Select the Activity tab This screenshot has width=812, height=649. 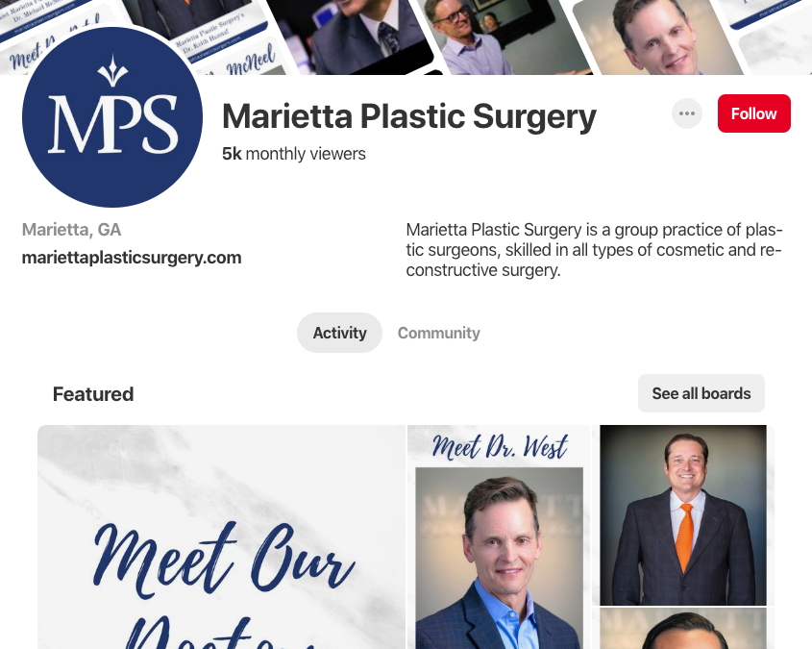(x=340, y=333)
